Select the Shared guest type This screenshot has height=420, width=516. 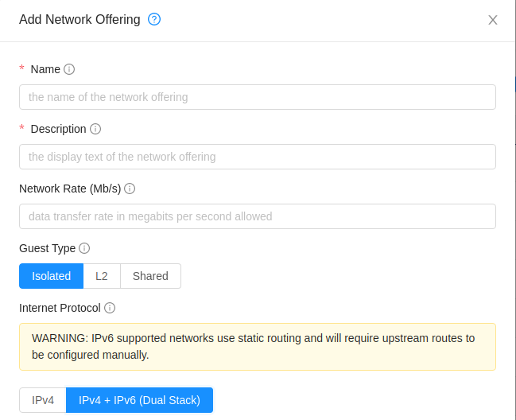coord(150,276)
